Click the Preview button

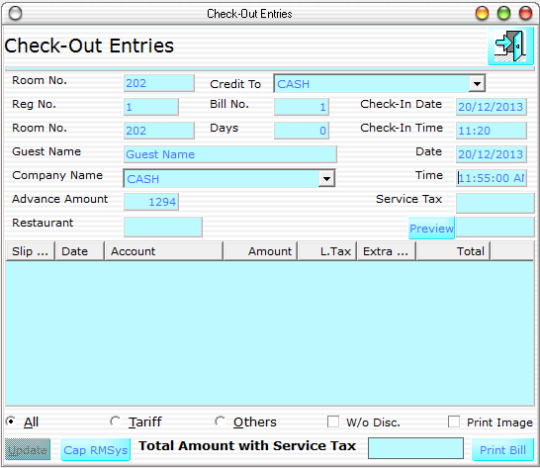click(432, 228)
